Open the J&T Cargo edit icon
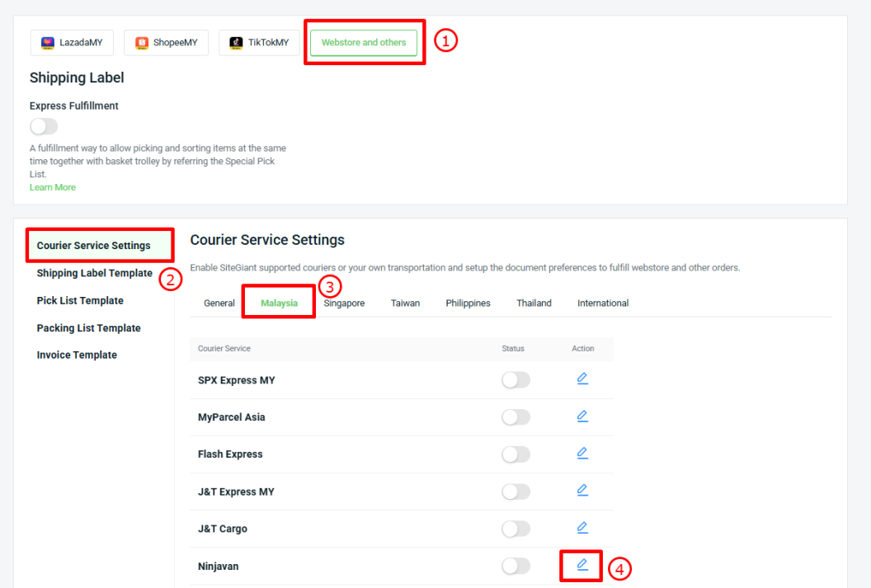Screen dimensions: 871x588 click(x=581, y=528)
